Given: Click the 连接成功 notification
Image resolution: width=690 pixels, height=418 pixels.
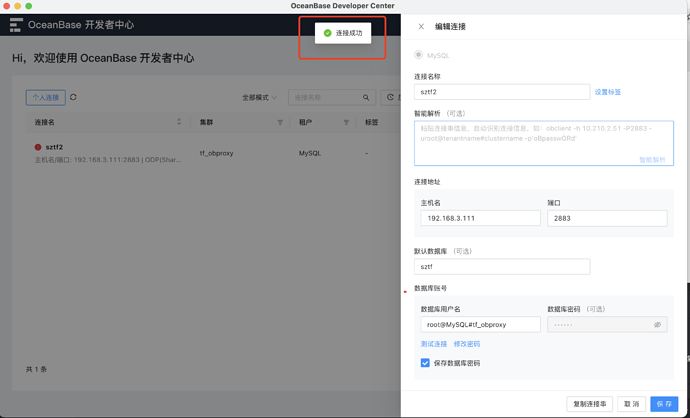Looking at the screenshot, I should (x=343, y=33).
